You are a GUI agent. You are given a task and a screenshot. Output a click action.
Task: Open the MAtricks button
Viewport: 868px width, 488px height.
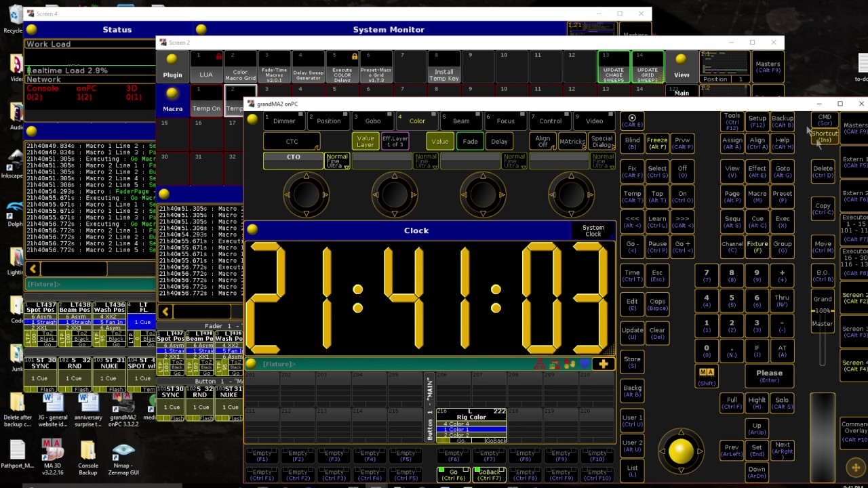[x=572, y=141]
